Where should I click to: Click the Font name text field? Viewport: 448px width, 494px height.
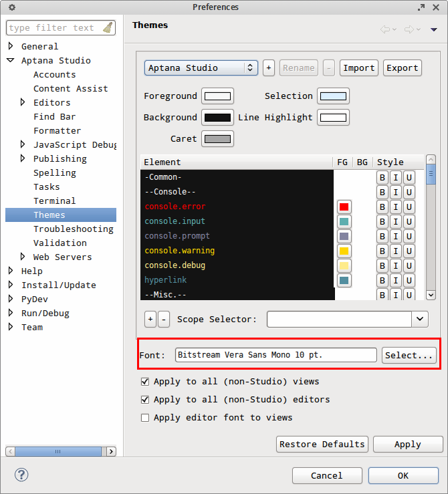[x=276, y=355]
